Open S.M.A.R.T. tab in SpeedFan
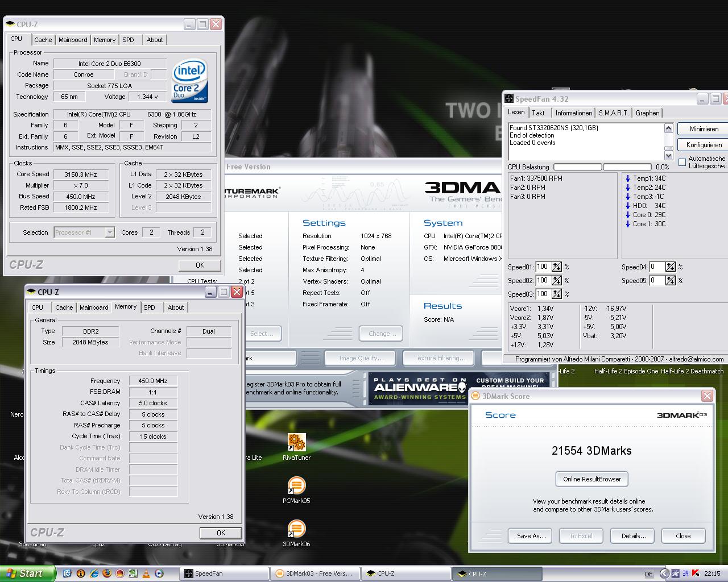This screenshot has width=728, height=582. [614, 113]
